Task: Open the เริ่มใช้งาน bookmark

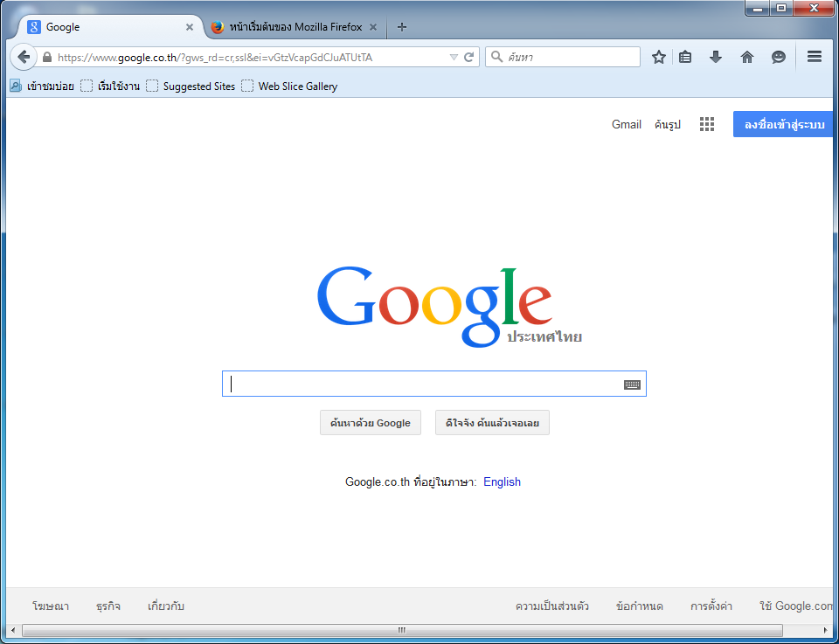Action: coord(110,87)
